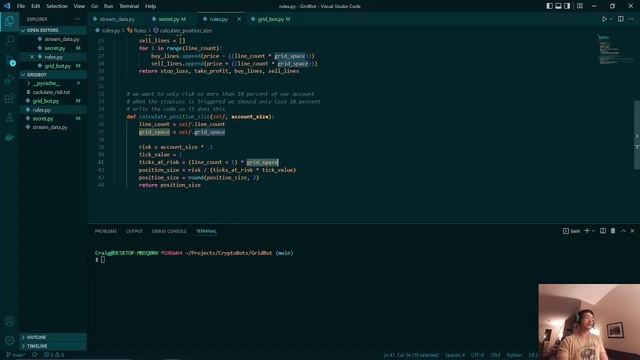Image resolution: width=640 pixels, height=360 pixels.
Task: Open the editor More Actions ellipsis
Action: (631, 19)
